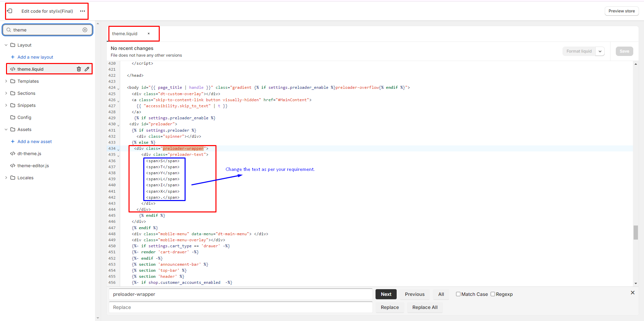
Task: Click the Replace All button
Action: (425, 307)
